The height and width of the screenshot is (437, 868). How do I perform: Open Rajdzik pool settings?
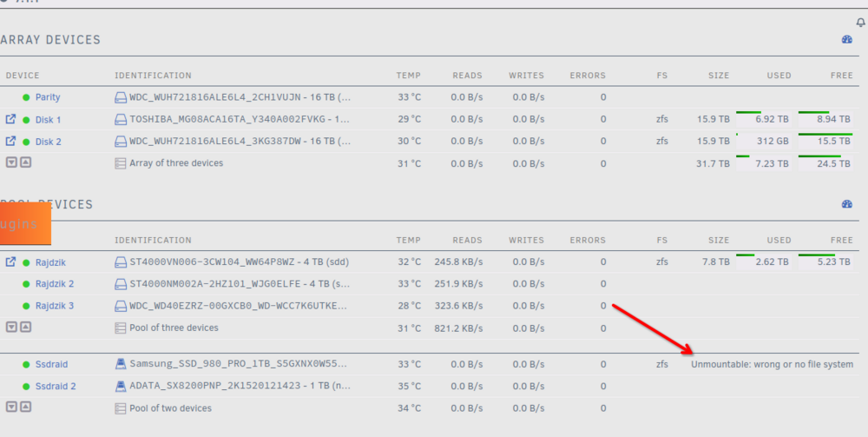pos(50,262)
